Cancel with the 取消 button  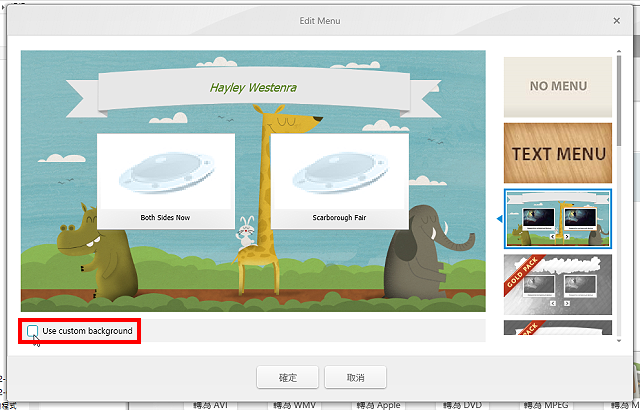[355, 377]
